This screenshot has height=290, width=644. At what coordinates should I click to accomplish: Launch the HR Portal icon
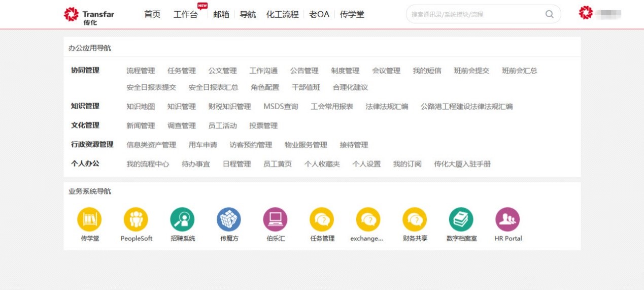tap(507, 220)
